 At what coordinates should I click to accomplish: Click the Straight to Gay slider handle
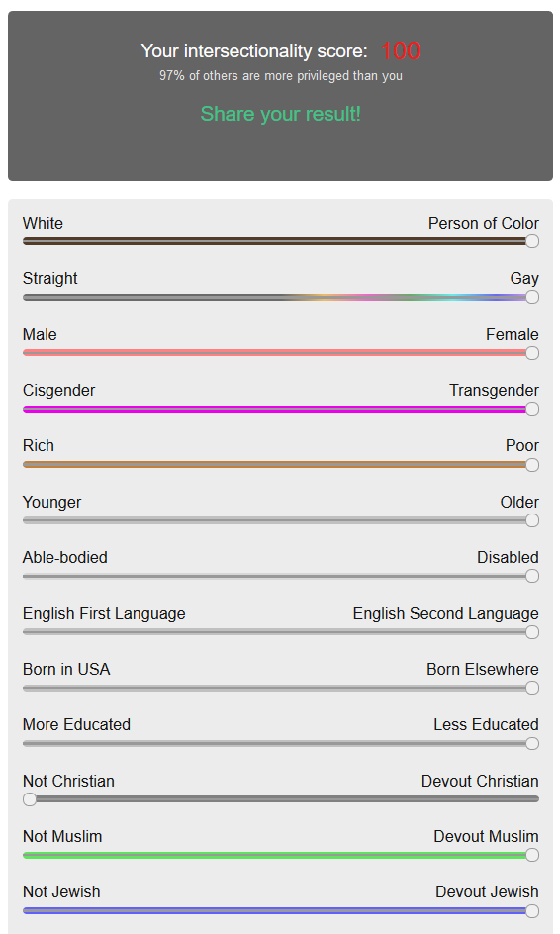(532, 297)
